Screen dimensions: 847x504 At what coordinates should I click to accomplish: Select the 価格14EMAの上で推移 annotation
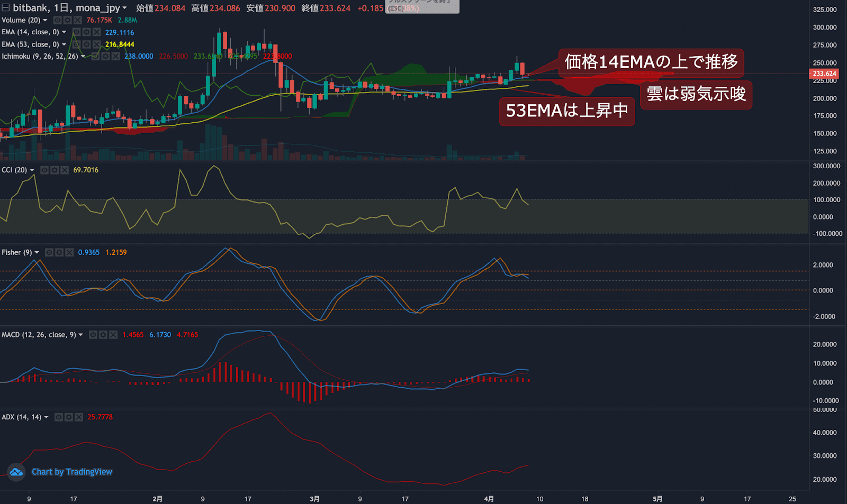click(x=651, y=62)
